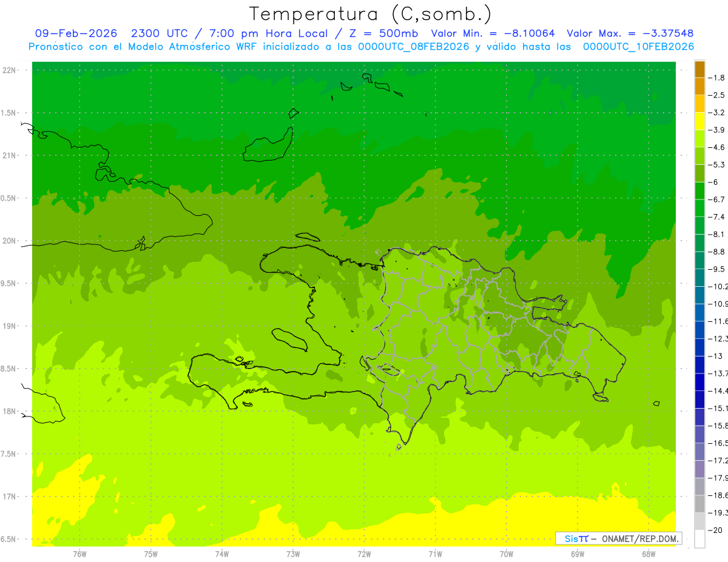Click the '18N' latitude axis label
Viewport: 728px width, 562px height.
click(x=10, y=411)
